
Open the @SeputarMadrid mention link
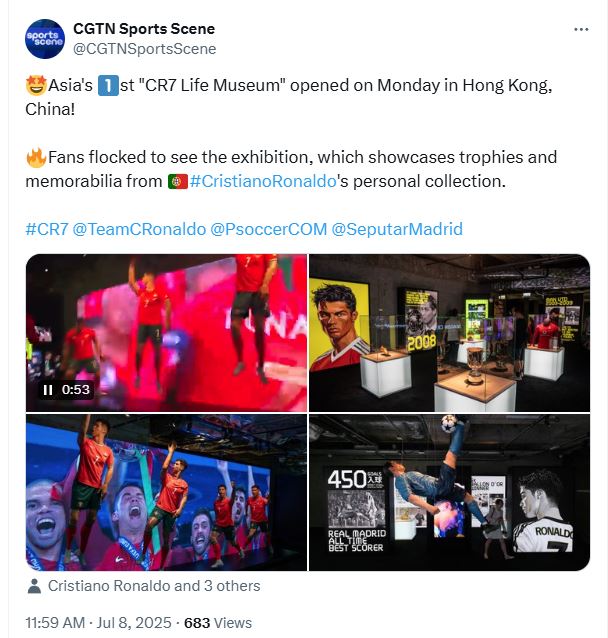(x=397, y=229)
